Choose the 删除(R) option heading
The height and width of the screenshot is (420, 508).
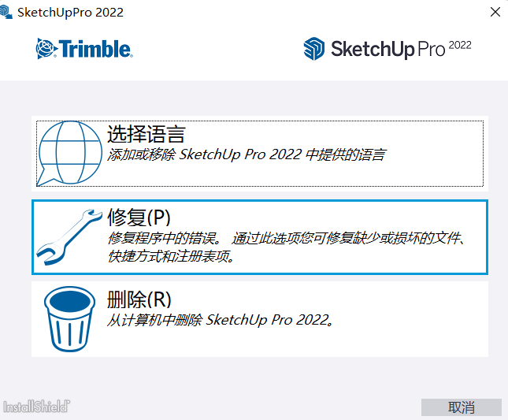(139, 299)
